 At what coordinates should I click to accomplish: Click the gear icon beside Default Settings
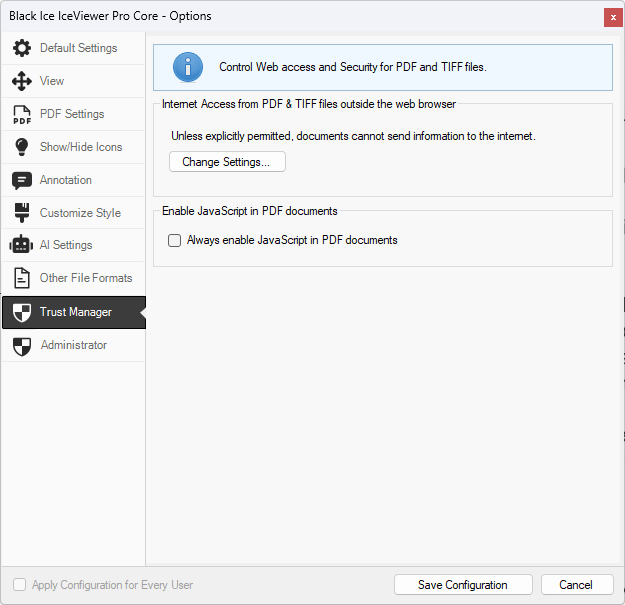point(22,48)
